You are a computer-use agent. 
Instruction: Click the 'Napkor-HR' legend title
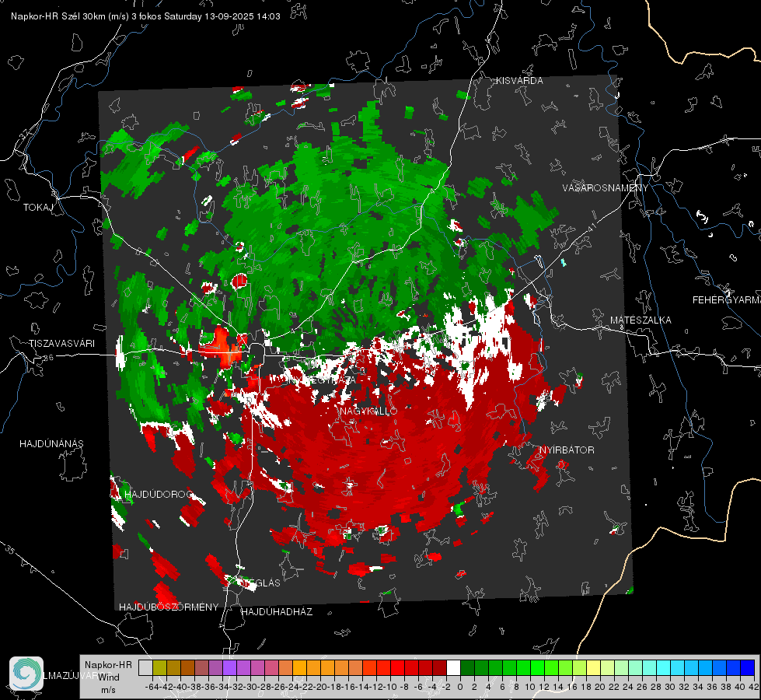pos(108,664)
